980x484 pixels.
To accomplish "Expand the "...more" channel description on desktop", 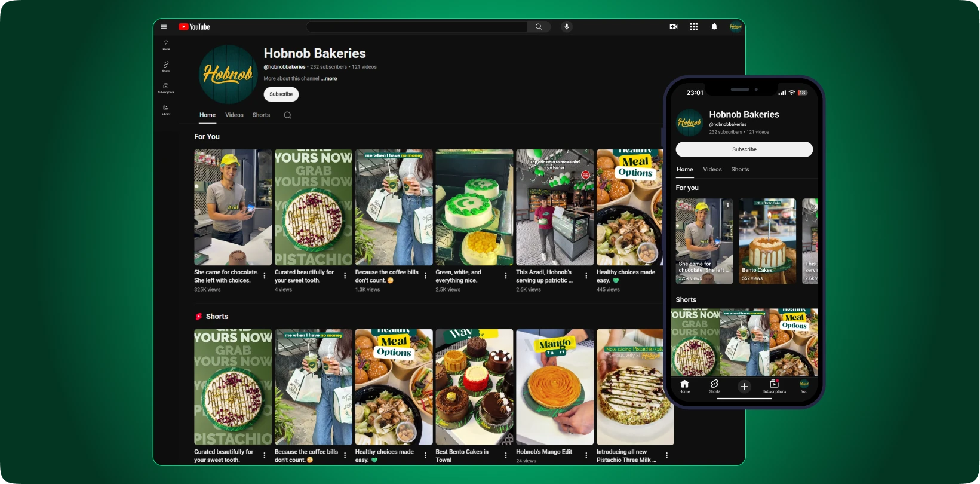I will tap(329, 79).
